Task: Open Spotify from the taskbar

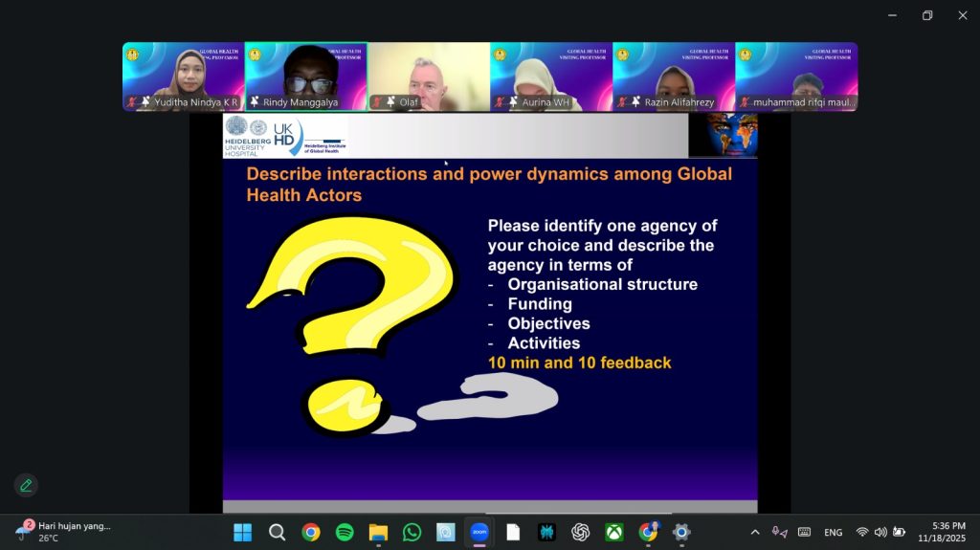Action: tap(345, 532)
